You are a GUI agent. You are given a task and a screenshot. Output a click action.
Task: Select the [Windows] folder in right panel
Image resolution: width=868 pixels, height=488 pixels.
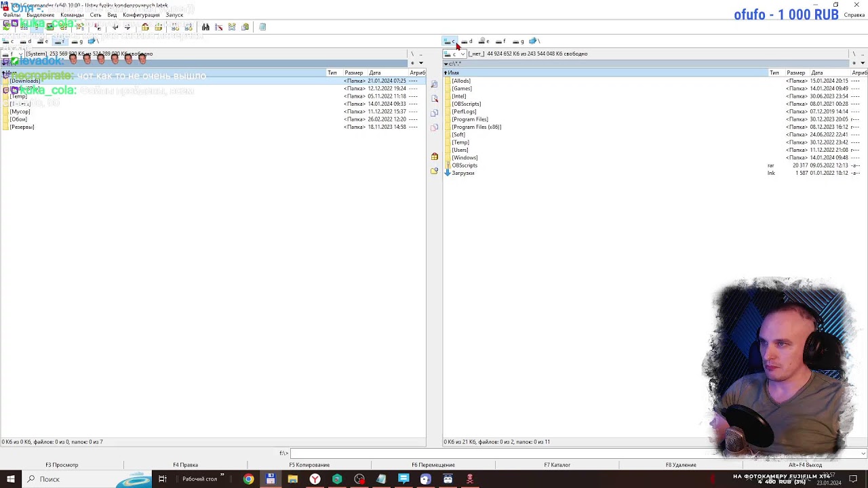pyautogui.click(x=465, y=158)
